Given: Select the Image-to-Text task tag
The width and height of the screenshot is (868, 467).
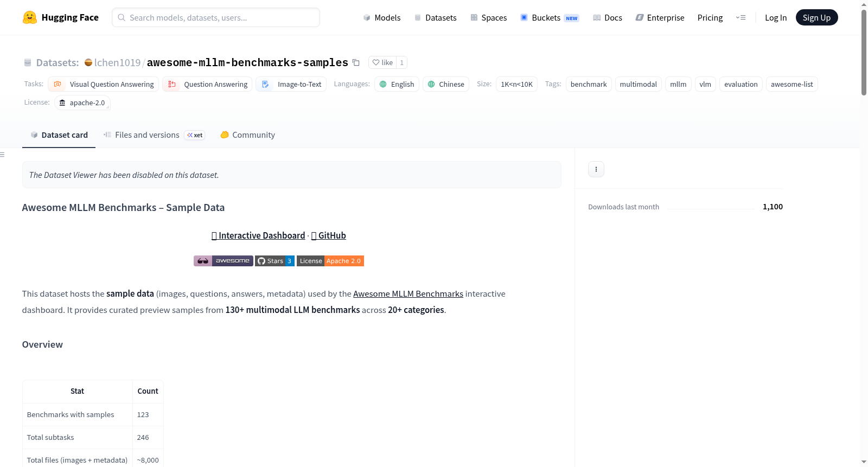Looking at the screenshot, I should click(291, 84).
